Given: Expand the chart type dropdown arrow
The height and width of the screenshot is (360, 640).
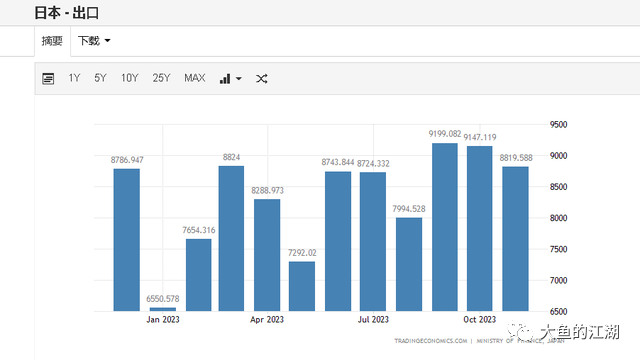Looking at the screenshot, I should pos(239,78).
